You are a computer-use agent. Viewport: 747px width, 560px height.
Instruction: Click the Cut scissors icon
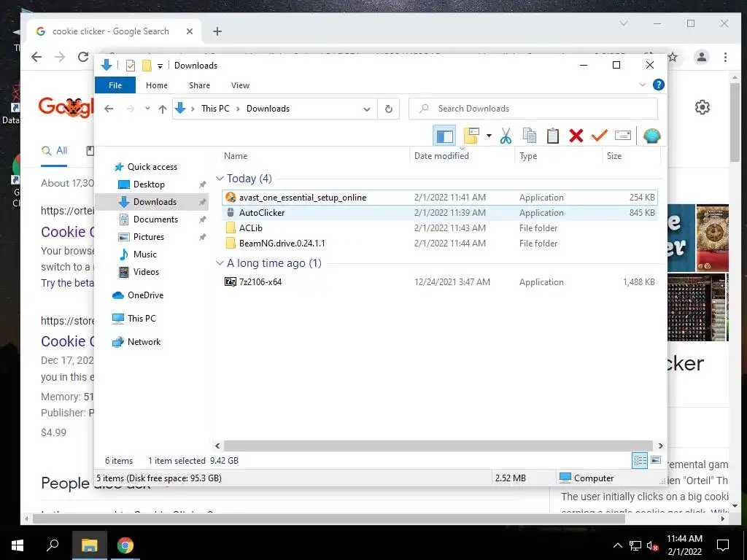coord(506,136)
